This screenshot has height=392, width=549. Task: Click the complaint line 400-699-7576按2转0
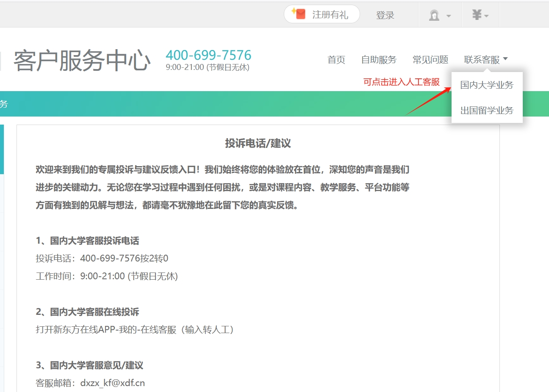pyautogui.click(x=124, y=259)
